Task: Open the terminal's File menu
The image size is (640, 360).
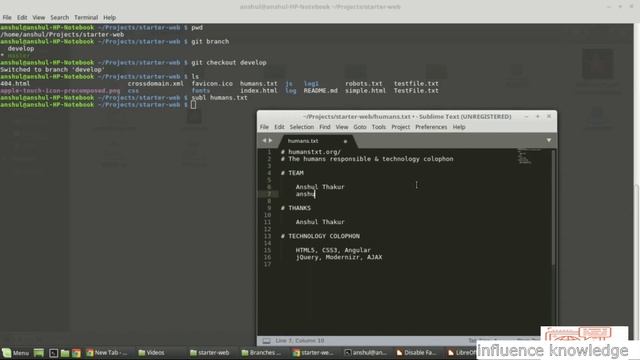Action: (7, 18)
